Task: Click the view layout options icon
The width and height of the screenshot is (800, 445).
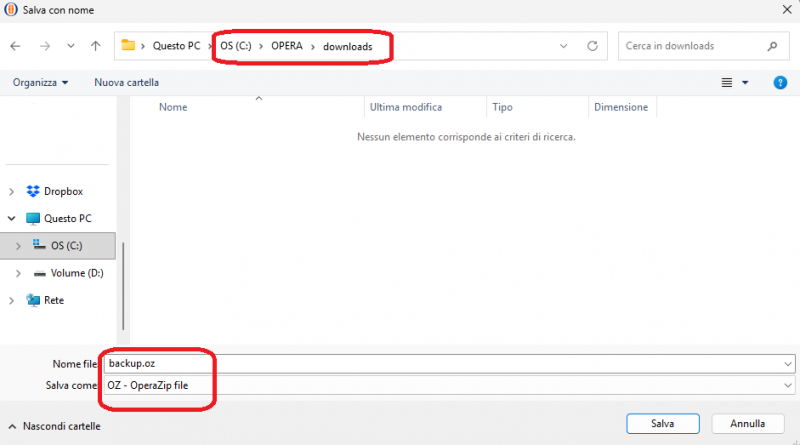Action: pyautogui.click(x=727, y=83)
